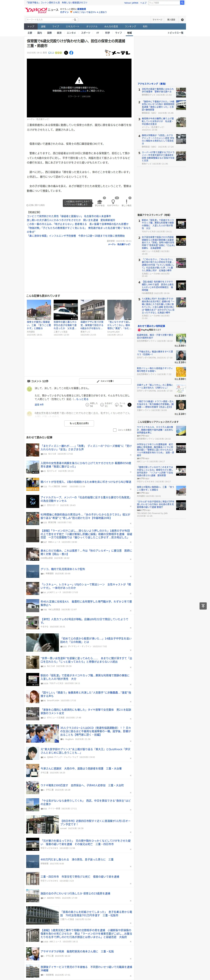Click コメントを書く button
This screenshot has height=980, width=210.
pyautogui.click(x=105, y=381)
